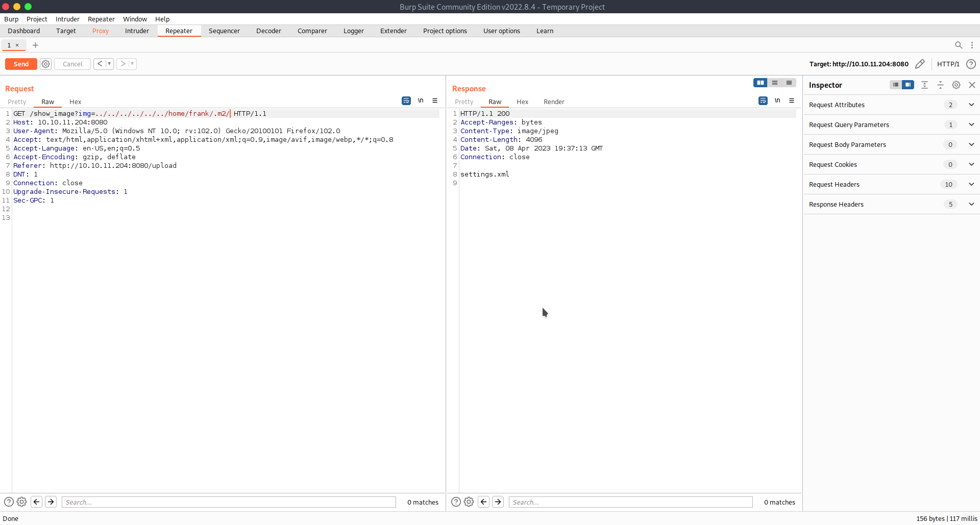Open the Render view of the Response
This screenshot has height=525, width=980.
pos(554,102)
